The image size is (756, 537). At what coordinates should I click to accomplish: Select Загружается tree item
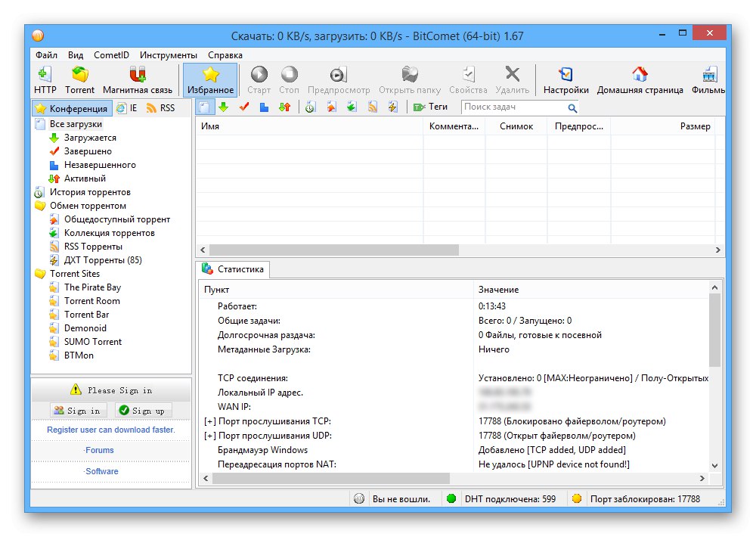(90, 138)
